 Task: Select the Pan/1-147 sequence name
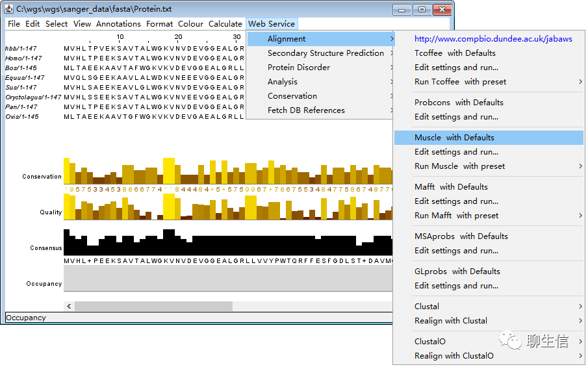click(21, 107)
